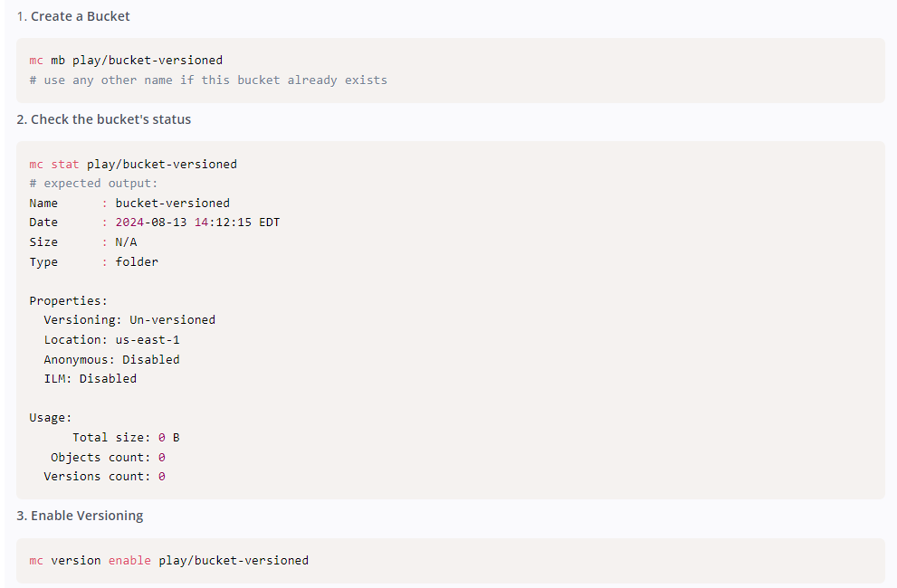Screen dimensions: 897x588
Task: Click the Name value "bucket-versioned" in output
Action: point(172,204)
